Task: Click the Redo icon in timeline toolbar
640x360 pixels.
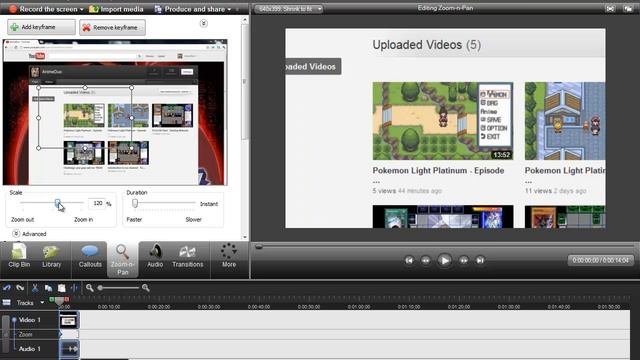Action: 20,288
